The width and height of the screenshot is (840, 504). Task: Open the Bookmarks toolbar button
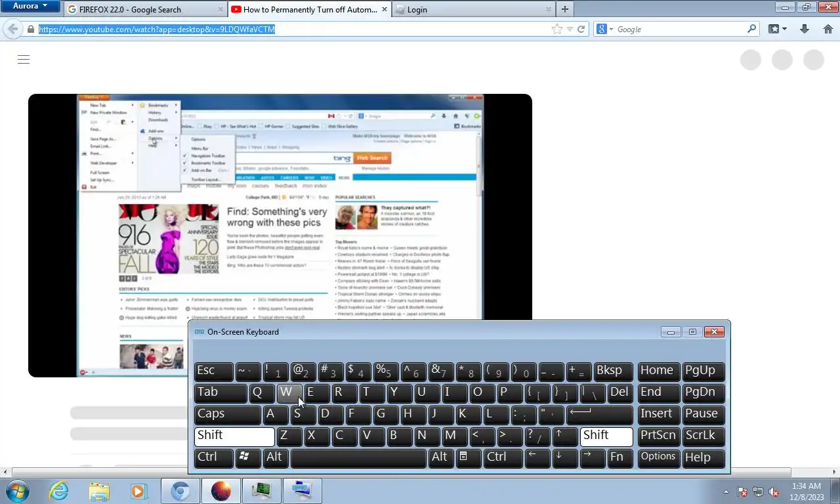[777, 29]
